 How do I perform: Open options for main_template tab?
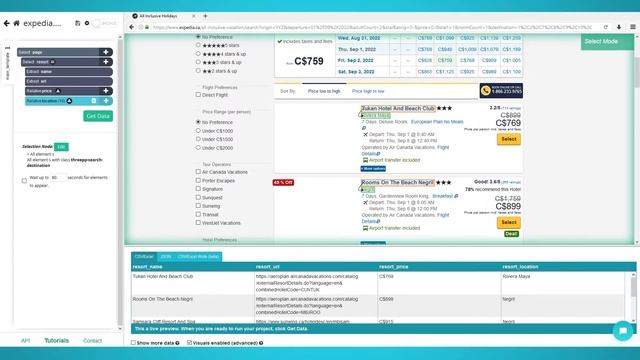[7, 48]
